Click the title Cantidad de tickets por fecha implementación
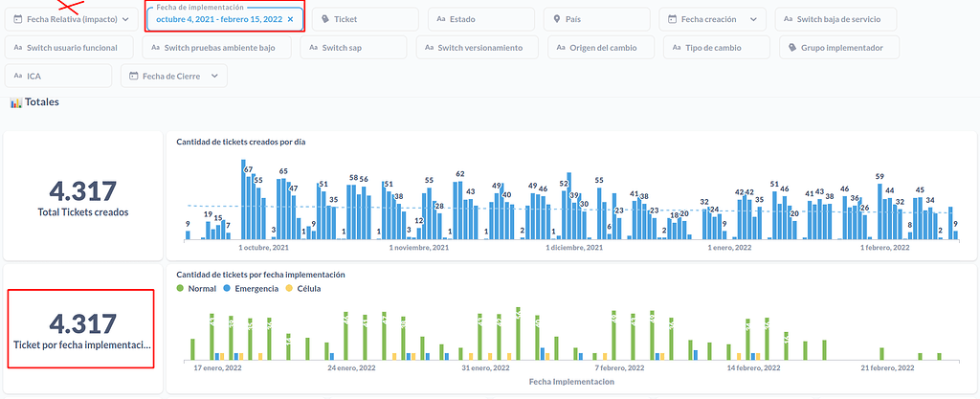980x399 pixels. [x=260, y=275]
